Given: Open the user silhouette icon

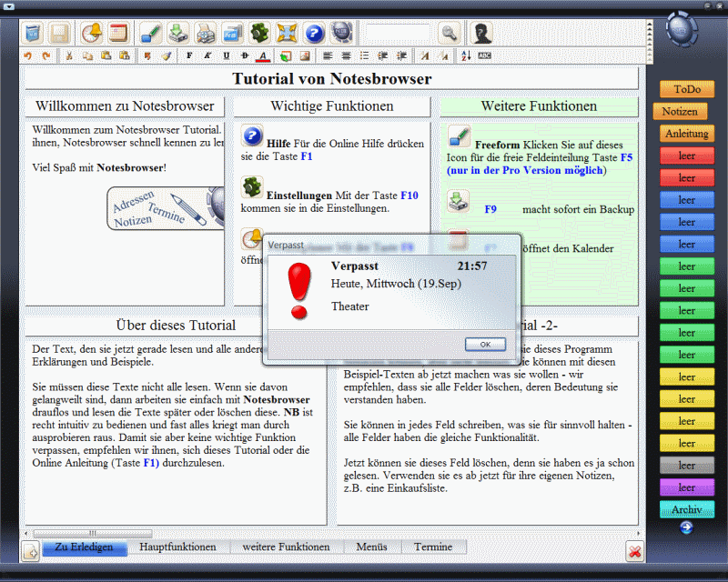Looking at the screenshot, I should [481, 33].
